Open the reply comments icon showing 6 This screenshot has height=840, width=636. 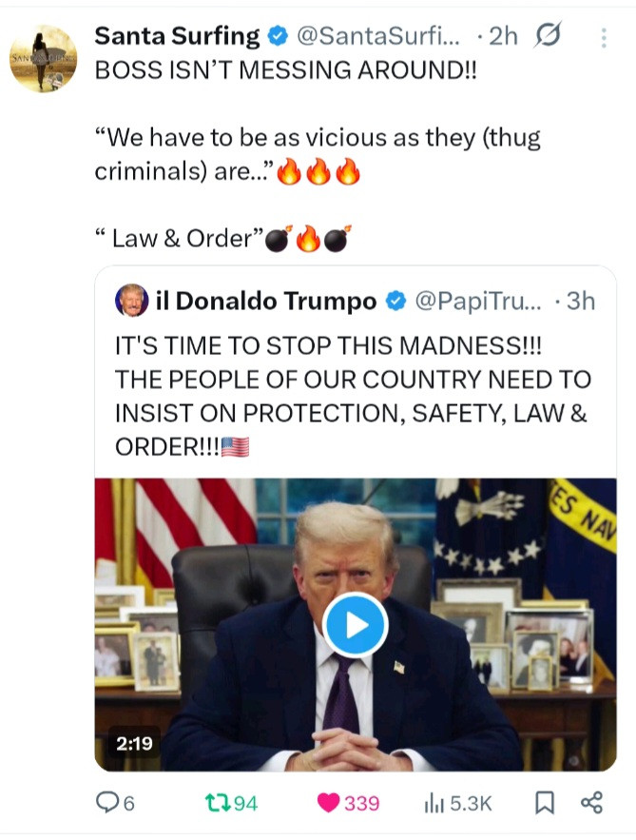(x=115, y=803)
